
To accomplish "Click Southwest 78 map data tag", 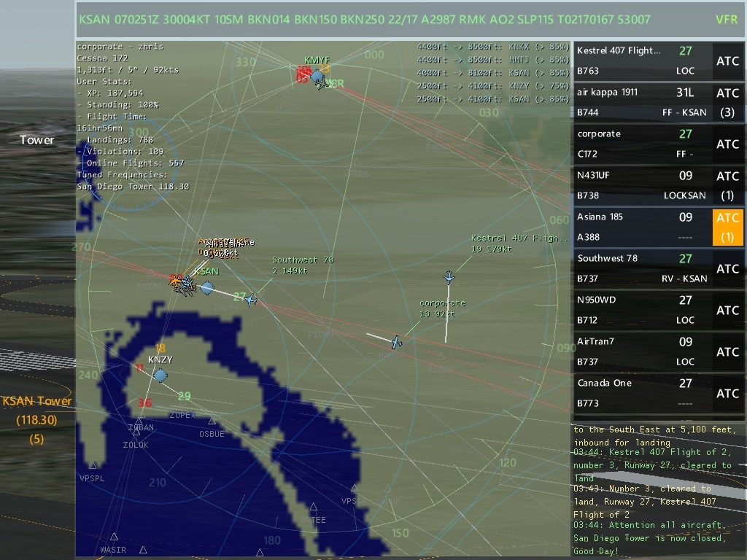I will tap(303, 265).
